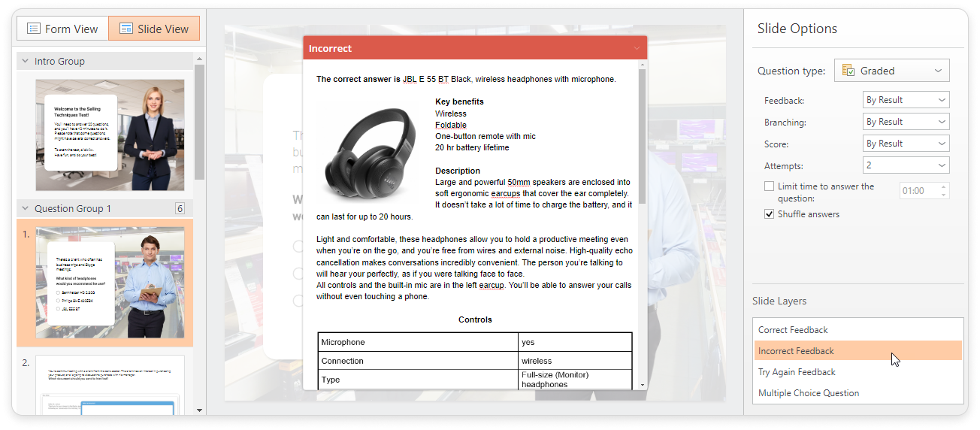Viewport: 980px width, 430px height.
Task: Collapse the Intro Group section
Action: pyautogui.click(x=26, y=62)
